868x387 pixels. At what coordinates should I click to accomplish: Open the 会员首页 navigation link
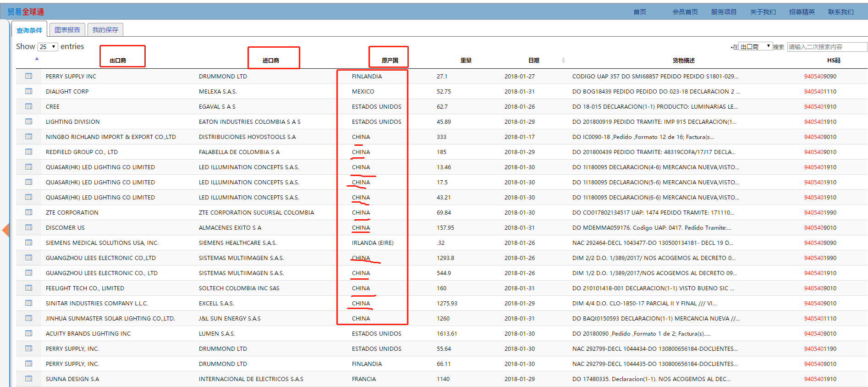(685, 12)
